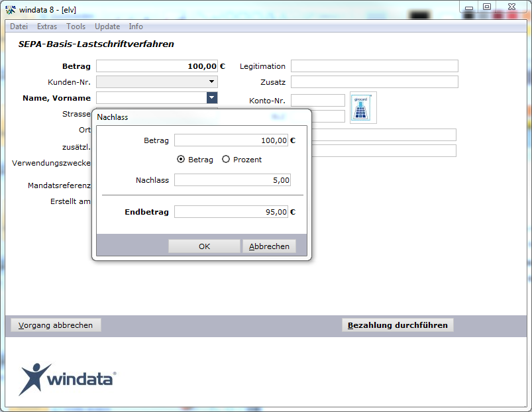This screenshot has height=412, width=532.
Task: Minimize the windata window
Action: click(469, 7)
